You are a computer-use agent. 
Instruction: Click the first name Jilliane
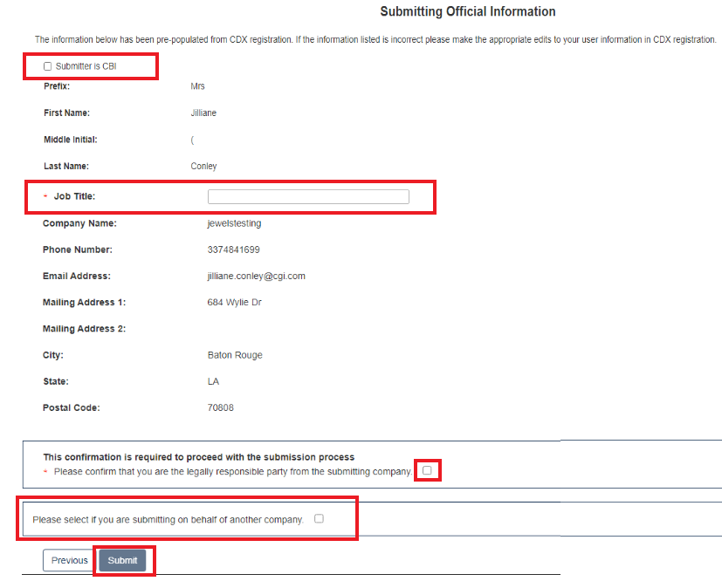[x=203, y=113]
